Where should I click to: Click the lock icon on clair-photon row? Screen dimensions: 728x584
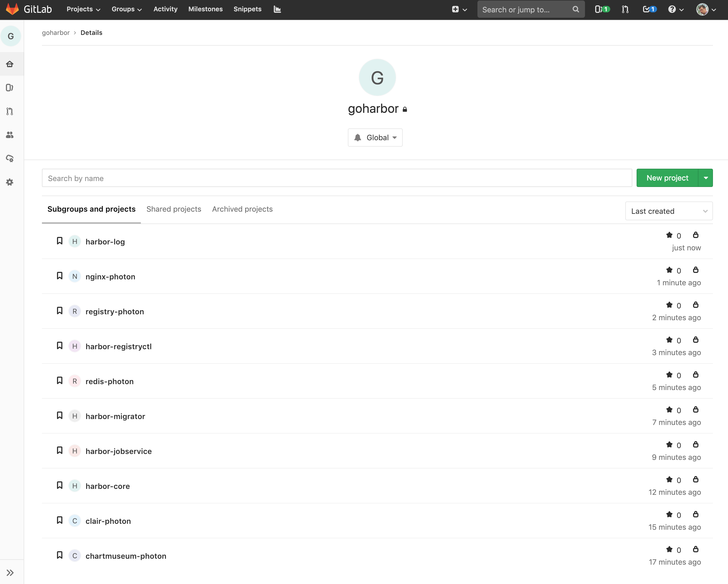695,514
